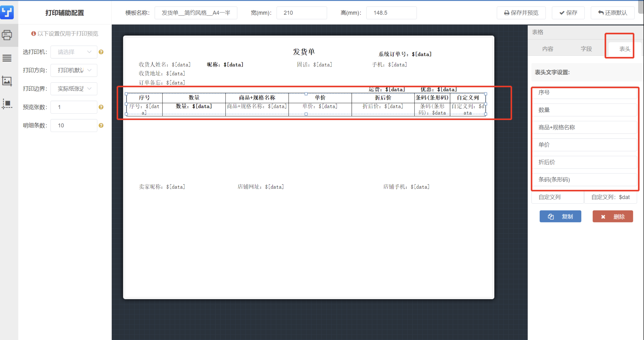The width and height of the screenshot is (644, 340).
Task: Focus the 宽(mm) input field
Action: 301,13
